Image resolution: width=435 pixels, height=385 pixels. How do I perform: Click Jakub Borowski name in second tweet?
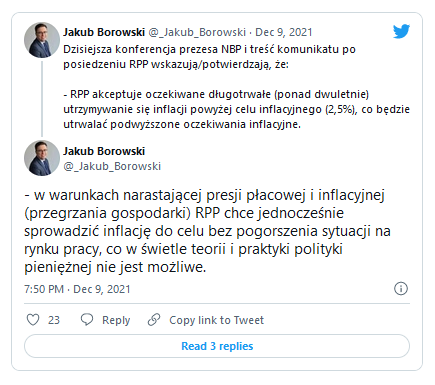[104, 151]
